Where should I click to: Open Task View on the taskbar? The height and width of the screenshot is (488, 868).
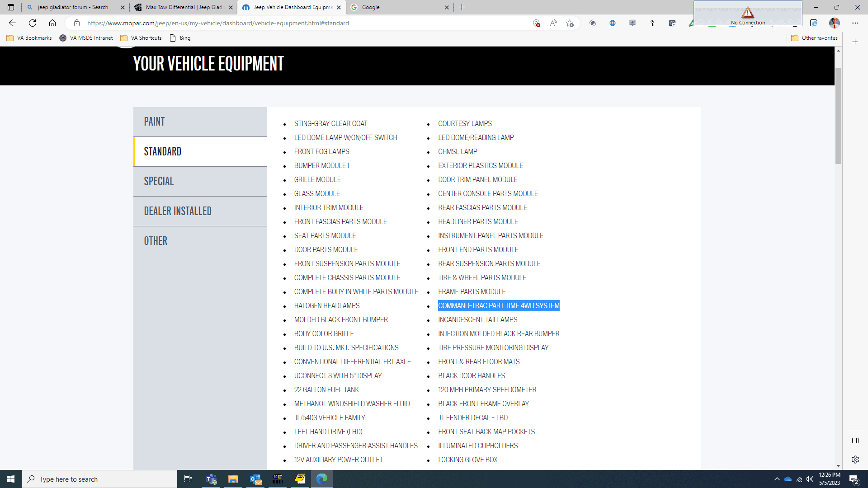[x=188, y=479]
